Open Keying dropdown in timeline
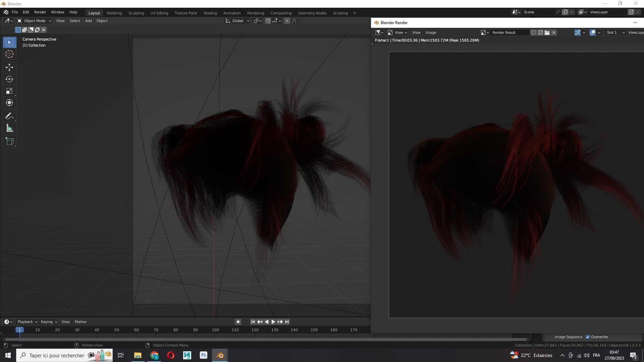The width and height of the screenshot is (644, 362). tap(49, 322)
